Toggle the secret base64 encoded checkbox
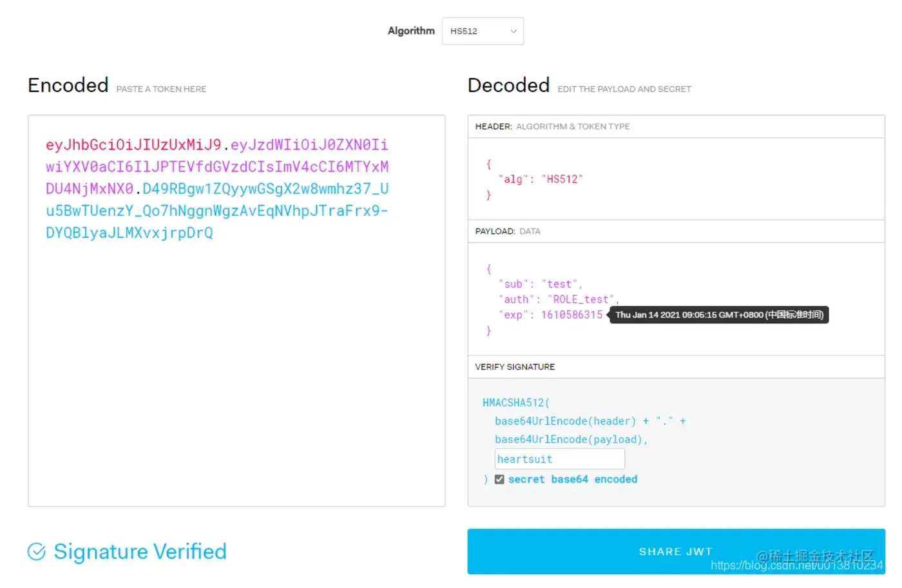The image size is (902, 588). (499, 479)
